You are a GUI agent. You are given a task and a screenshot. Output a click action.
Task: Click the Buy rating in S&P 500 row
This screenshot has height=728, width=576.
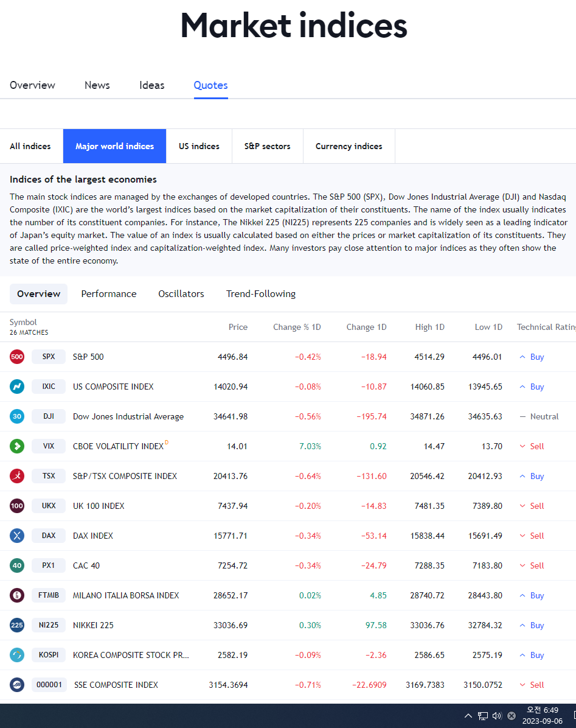click(532, 357)
